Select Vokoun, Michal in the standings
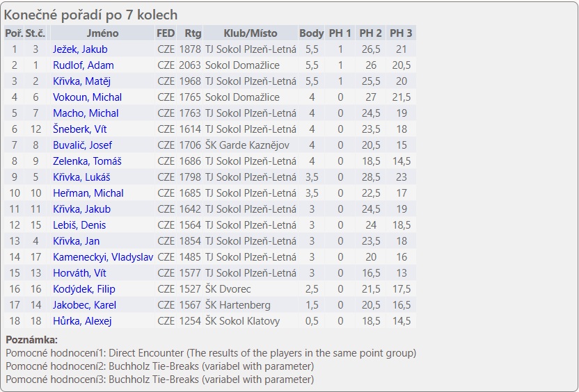 [87, 97]
